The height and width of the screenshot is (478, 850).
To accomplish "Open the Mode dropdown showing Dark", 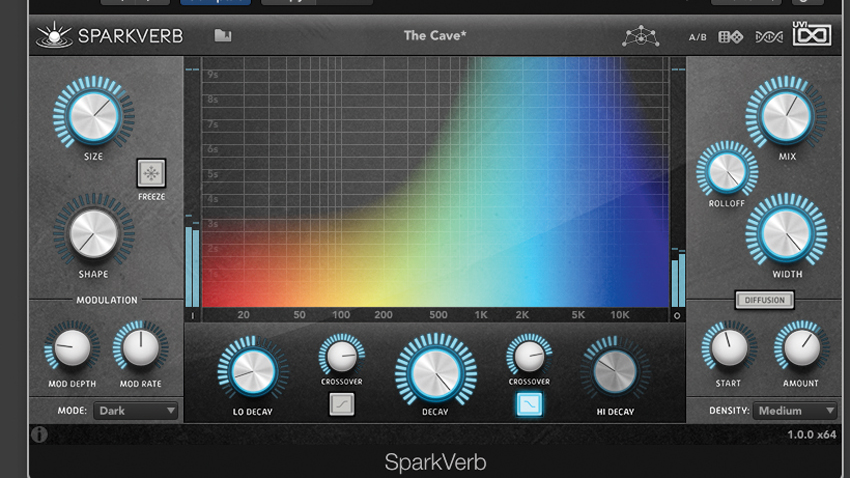I will (136, 411).
